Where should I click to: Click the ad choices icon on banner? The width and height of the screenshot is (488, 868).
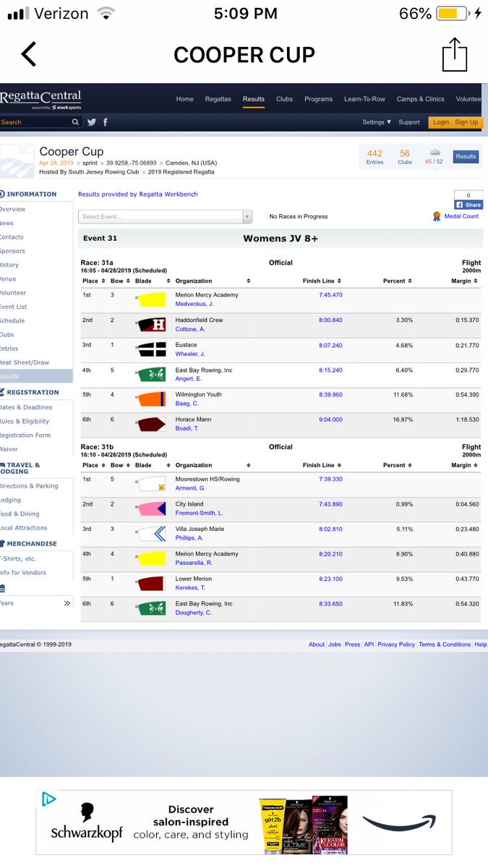tap(48, 799)
